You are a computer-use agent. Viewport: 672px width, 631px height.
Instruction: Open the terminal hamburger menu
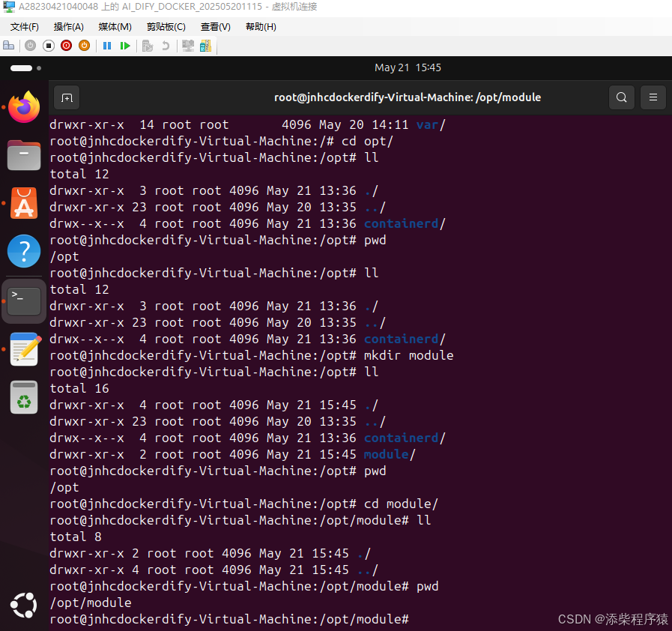tap(653, 97)
